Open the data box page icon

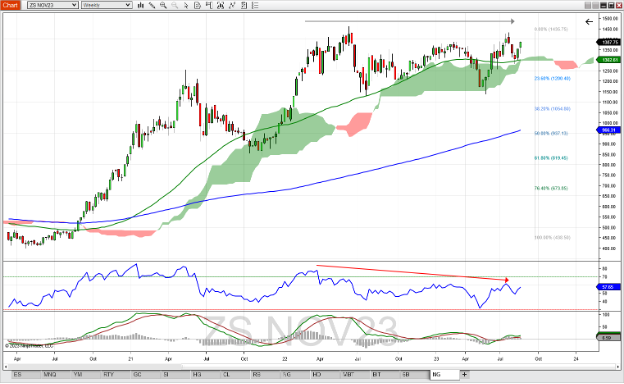[197, 5]
